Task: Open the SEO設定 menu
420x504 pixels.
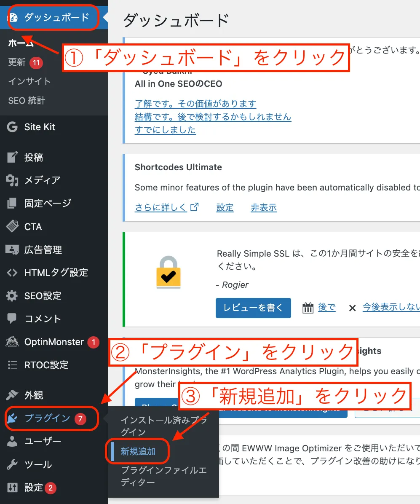Action: pyautogui.click(x=43, y=296)
